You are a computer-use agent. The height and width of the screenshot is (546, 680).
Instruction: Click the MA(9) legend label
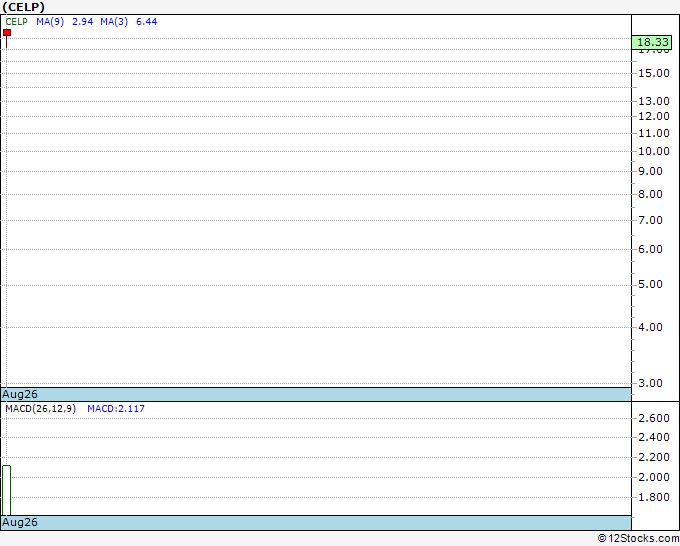pos(50,22)
